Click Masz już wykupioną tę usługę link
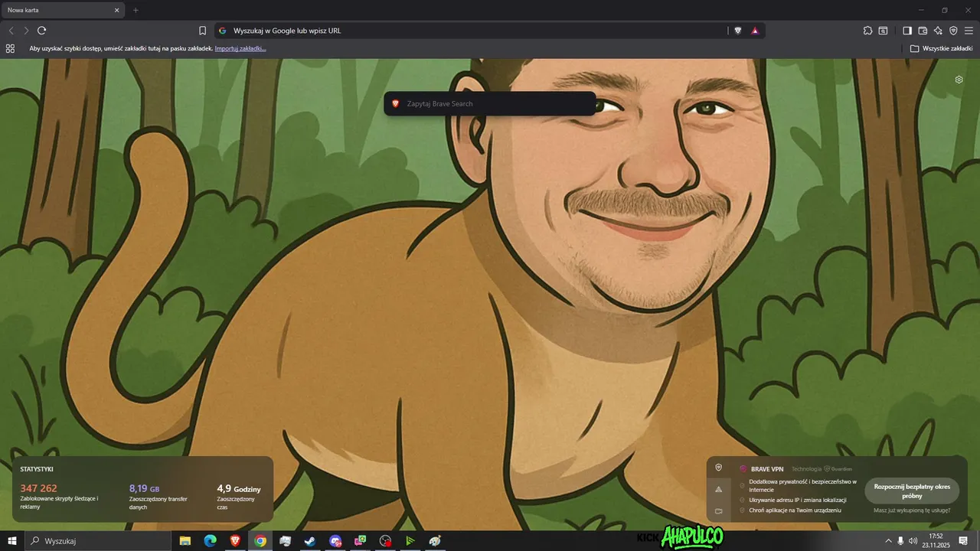Screen dimensions: 980x551 click(x=912, y=510)
